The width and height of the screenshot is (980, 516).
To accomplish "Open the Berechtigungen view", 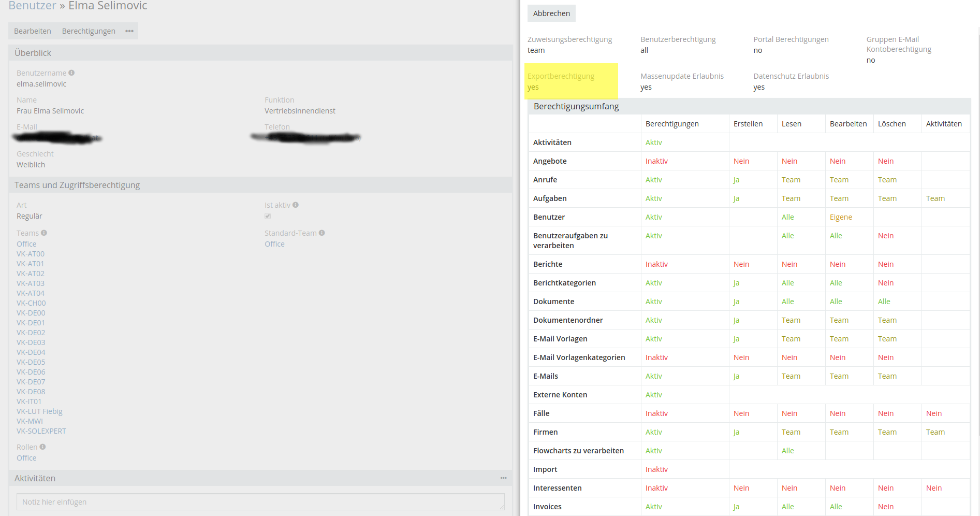I will click(x=89, y=31).
